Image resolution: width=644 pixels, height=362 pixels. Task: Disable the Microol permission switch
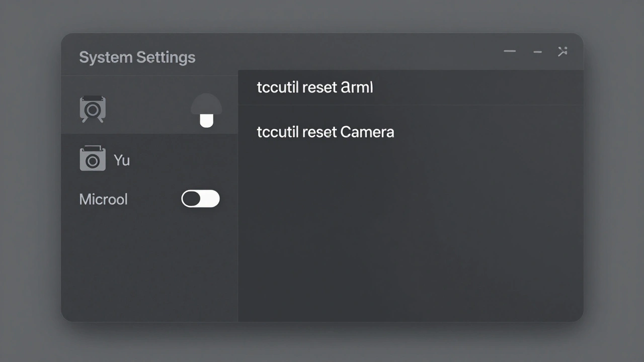[x=200, y=199]
